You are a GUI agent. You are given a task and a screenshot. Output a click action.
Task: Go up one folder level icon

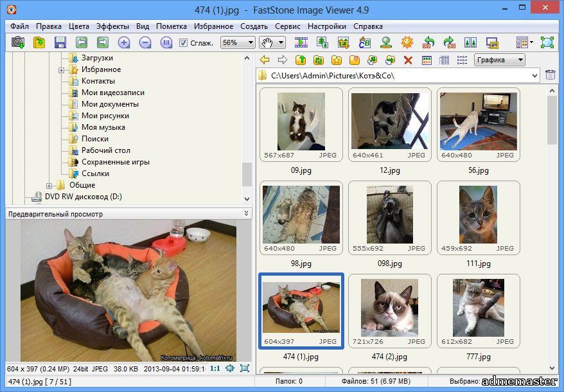coord(301,60)
